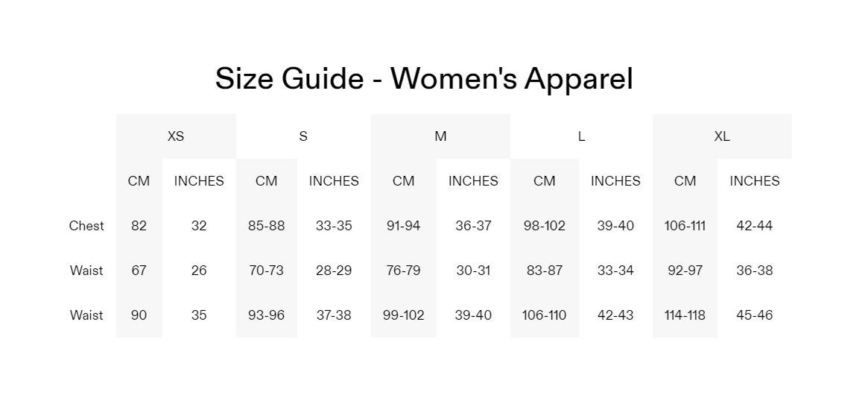Viewport: 868px width, 395px height.
Task: Select the INCHES subheader under M
Action: click(x=473, y=181)
